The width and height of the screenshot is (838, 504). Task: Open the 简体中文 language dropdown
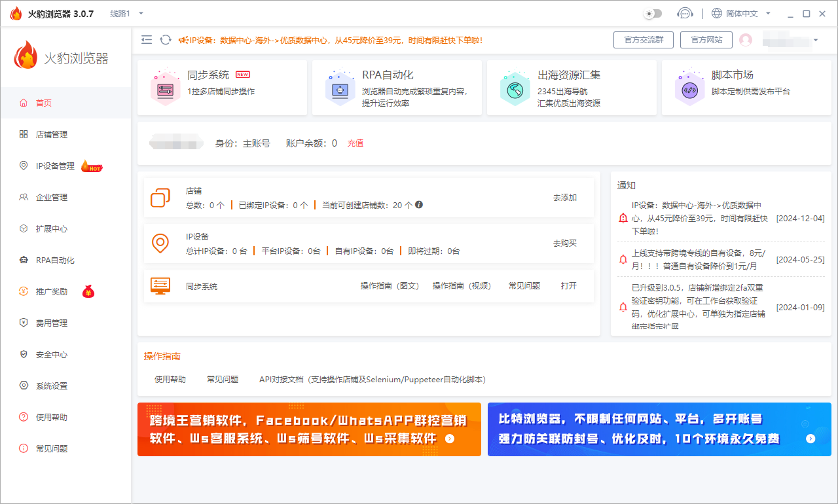click(x=748, y=13)
